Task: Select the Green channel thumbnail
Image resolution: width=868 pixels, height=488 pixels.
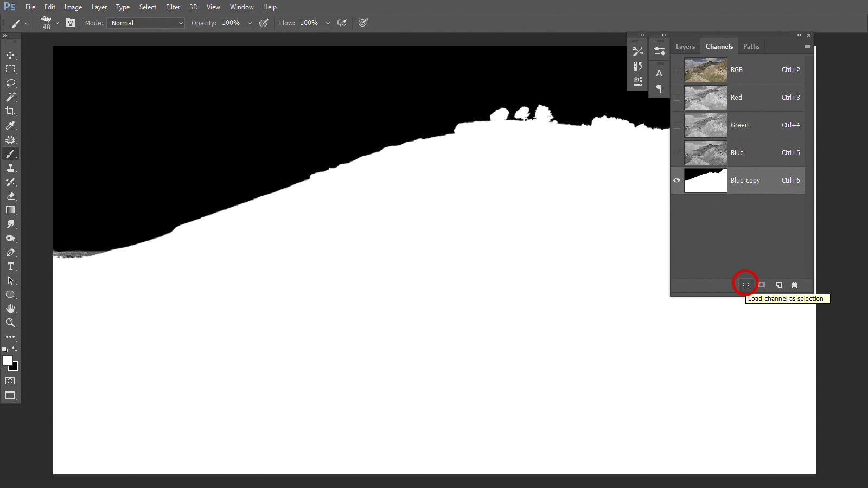Action: [705, 125]
